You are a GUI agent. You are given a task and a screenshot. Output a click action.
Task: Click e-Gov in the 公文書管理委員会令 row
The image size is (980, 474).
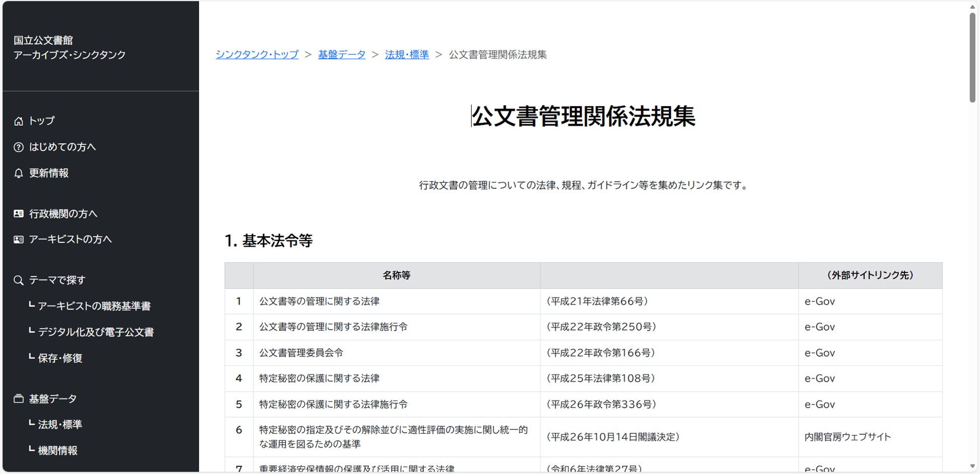coord(820,353)
